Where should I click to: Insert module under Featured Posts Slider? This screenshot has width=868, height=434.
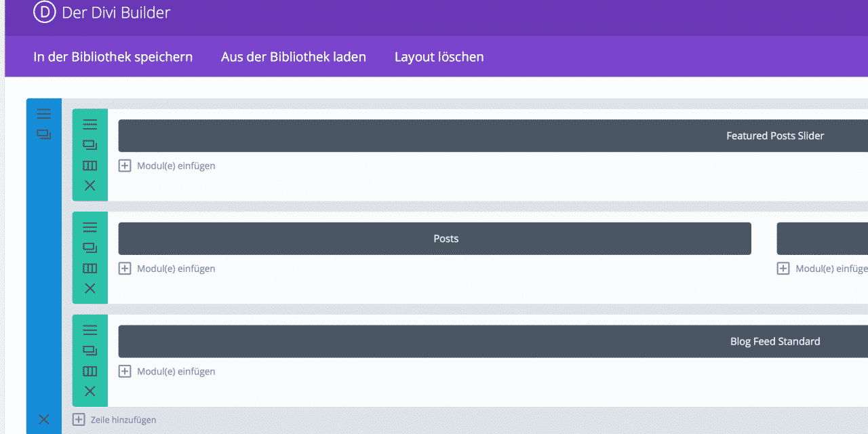coord(167,165)
